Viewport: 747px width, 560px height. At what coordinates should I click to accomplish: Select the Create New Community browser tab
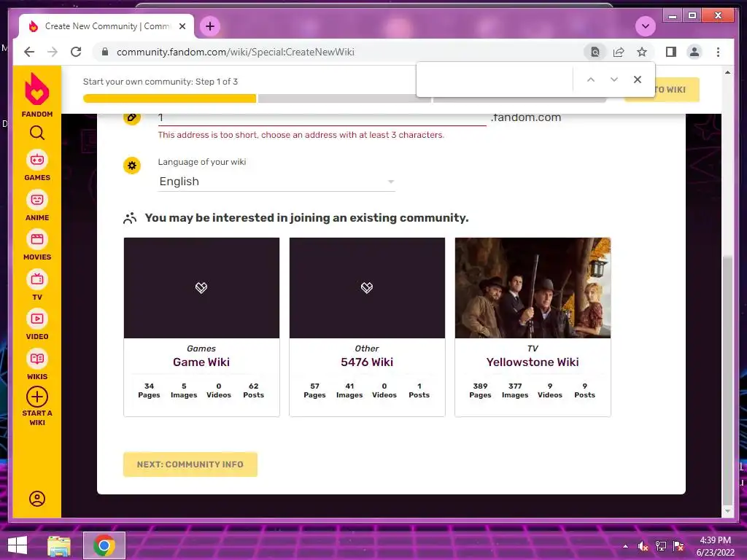pos(107,26)
